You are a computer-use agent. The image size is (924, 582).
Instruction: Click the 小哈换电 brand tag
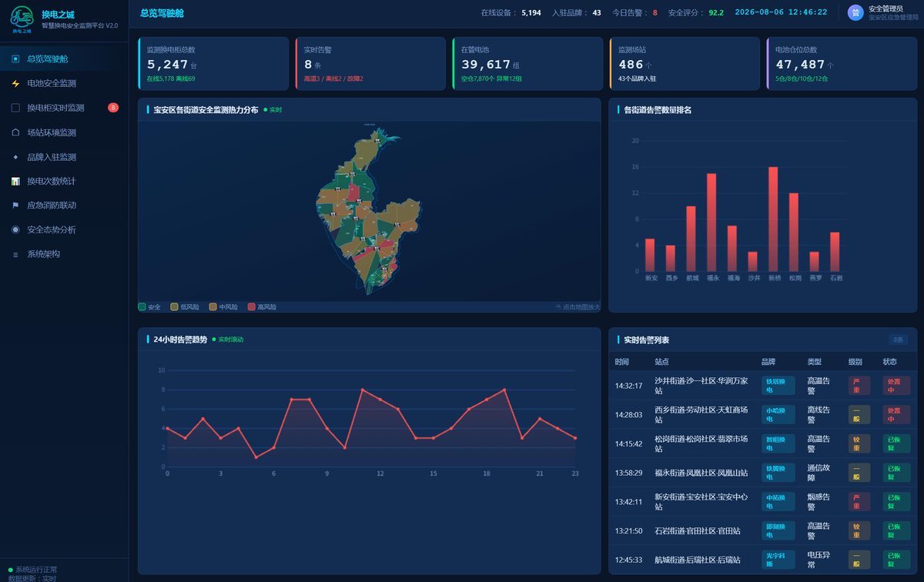coord(778,415)
